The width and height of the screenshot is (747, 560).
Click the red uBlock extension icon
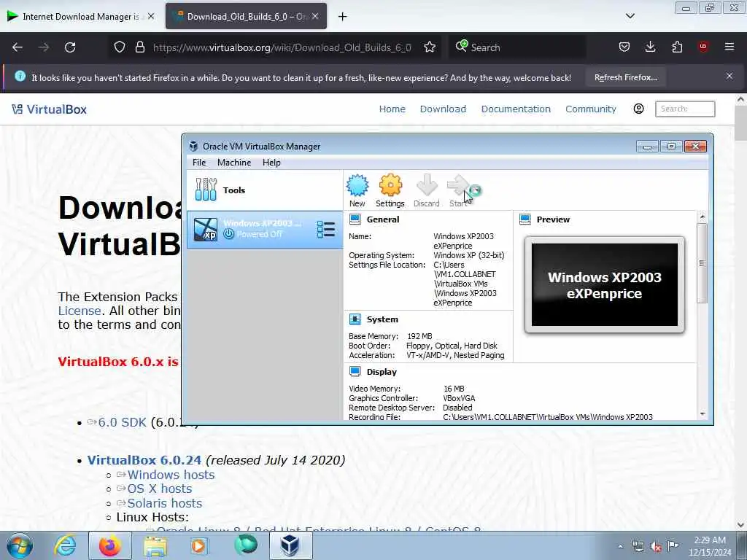(x=703, y=47)
